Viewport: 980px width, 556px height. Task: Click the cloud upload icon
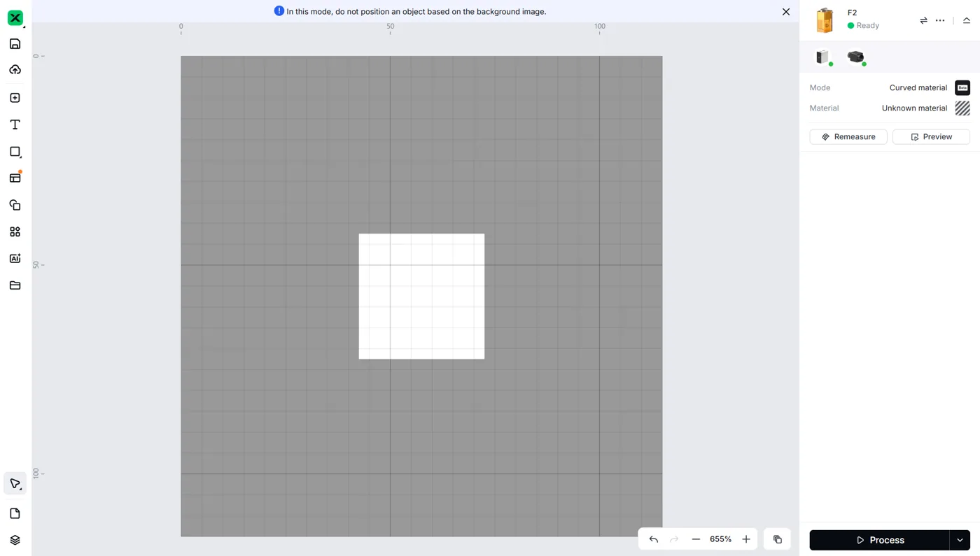(15, 70)
